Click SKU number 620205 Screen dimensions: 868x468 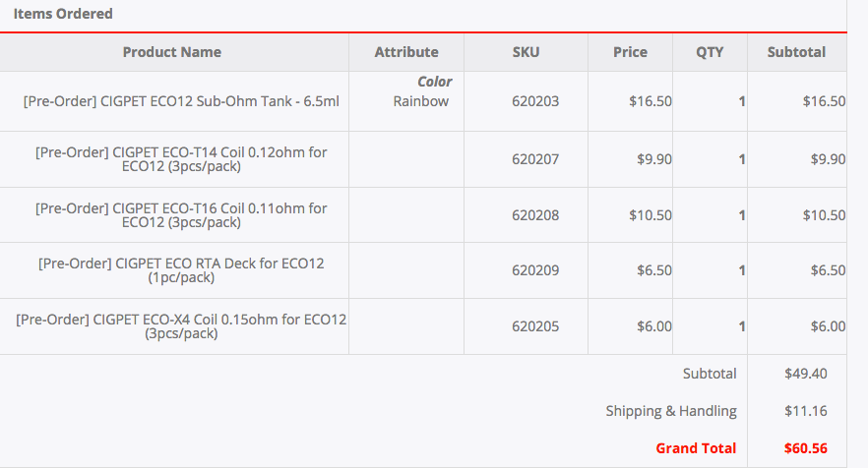(x=535, y=326)
